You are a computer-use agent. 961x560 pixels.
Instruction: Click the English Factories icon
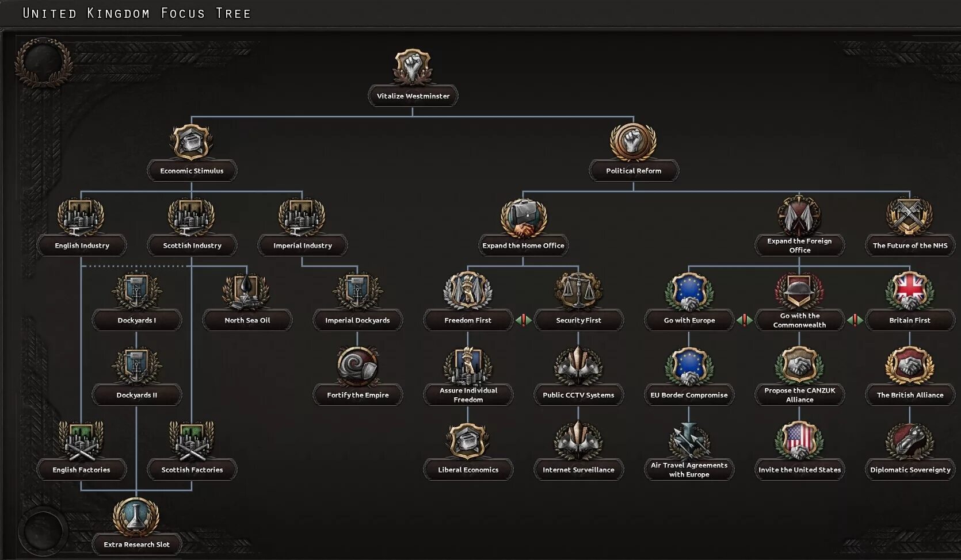(81, 440)
